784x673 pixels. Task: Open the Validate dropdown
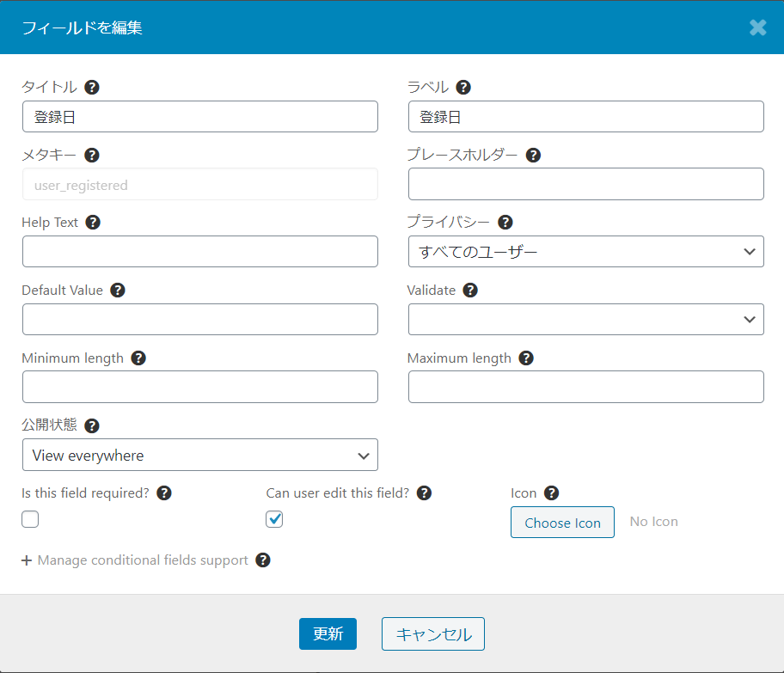coord(586,319)
